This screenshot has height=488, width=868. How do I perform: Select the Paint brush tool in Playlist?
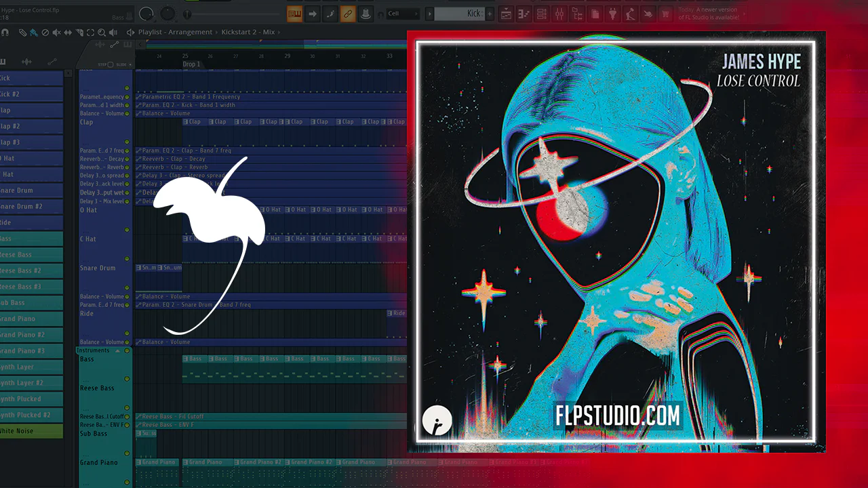pos(33,32)
